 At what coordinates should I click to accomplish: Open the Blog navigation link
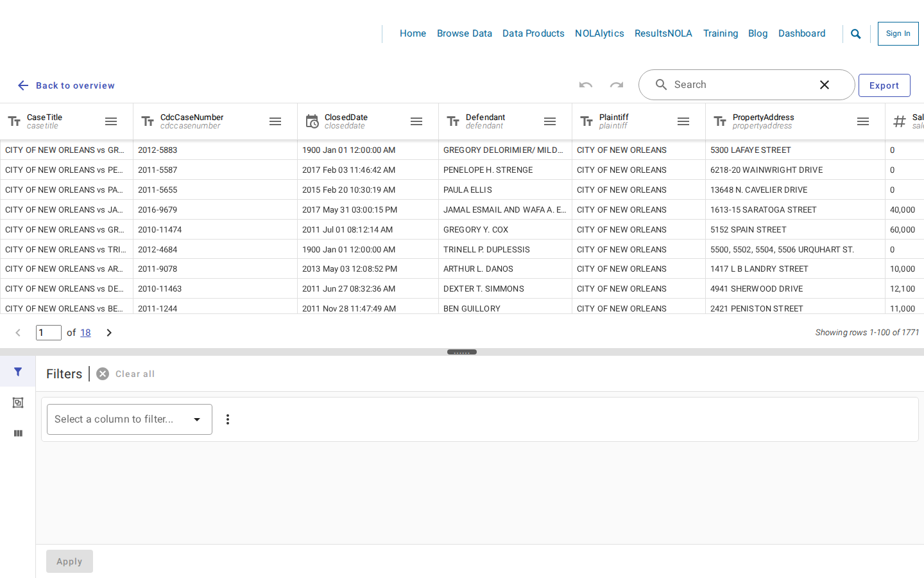click(758, 33)
